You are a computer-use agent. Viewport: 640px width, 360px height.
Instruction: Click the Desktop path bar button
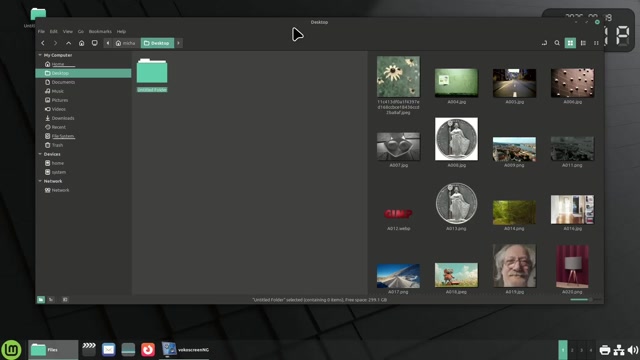coord(158,43)
